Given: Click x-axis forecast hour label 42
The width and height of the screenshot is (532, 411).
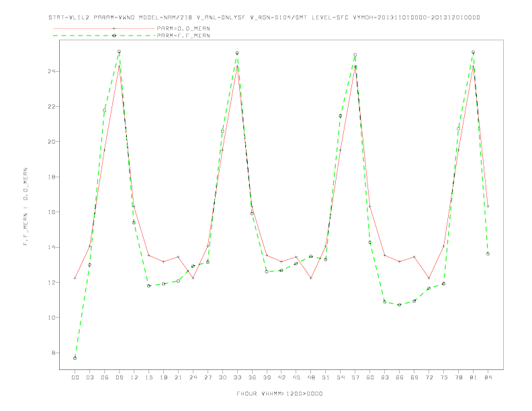Looking at the screenshot, I should pos(281,377).
